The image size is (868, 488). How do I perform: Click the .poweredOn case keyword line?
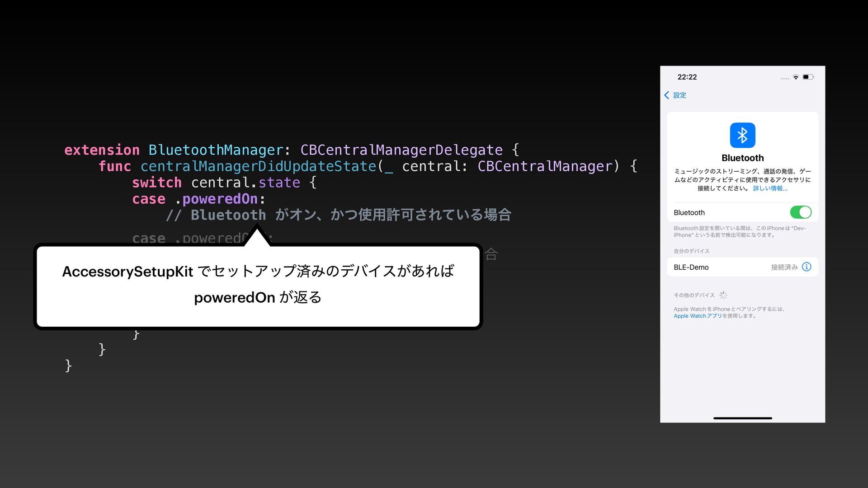199,199
